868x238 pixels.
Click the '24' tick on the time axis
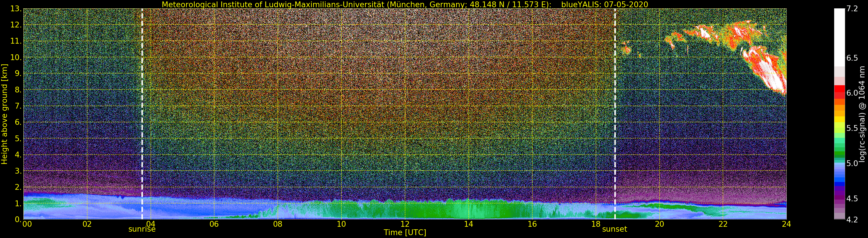786,224
